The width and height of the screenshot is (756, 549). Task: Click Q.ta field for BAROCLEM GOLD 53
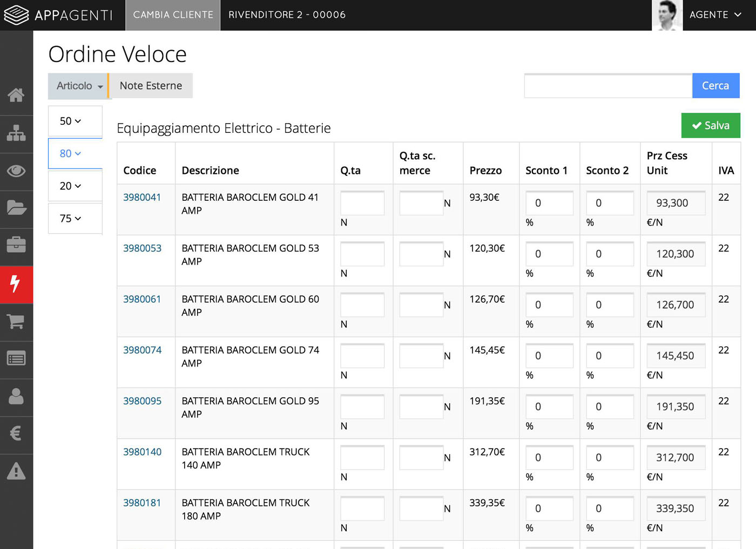(362, 254)
